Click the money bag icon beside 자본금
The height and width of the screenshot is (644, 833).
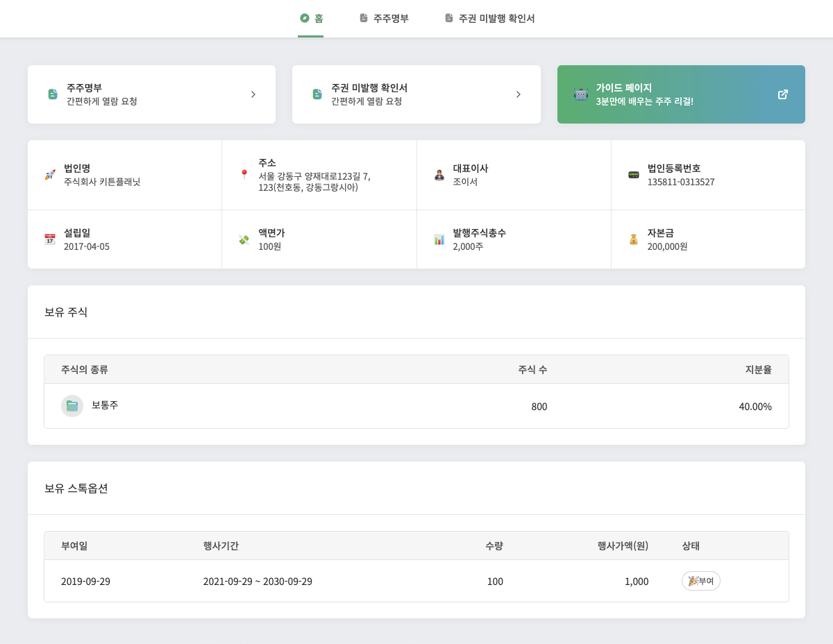click(x=634, y=239)
